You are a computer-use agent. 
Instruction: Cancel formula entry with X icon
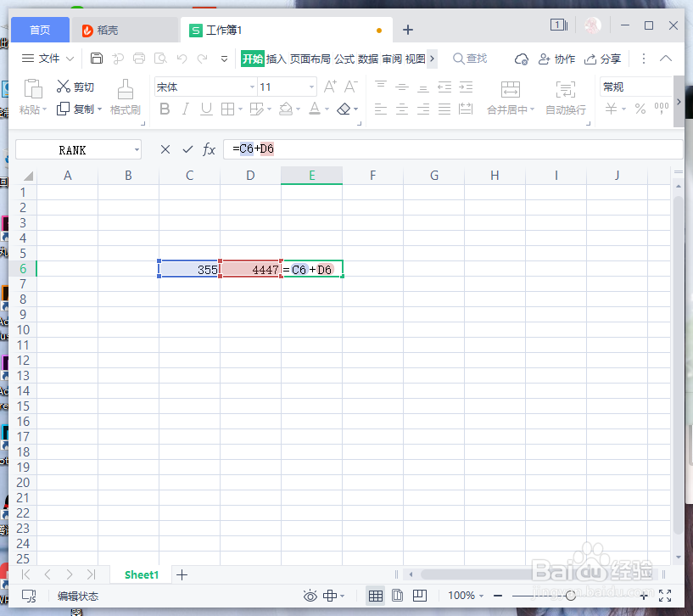click(165, 149)
